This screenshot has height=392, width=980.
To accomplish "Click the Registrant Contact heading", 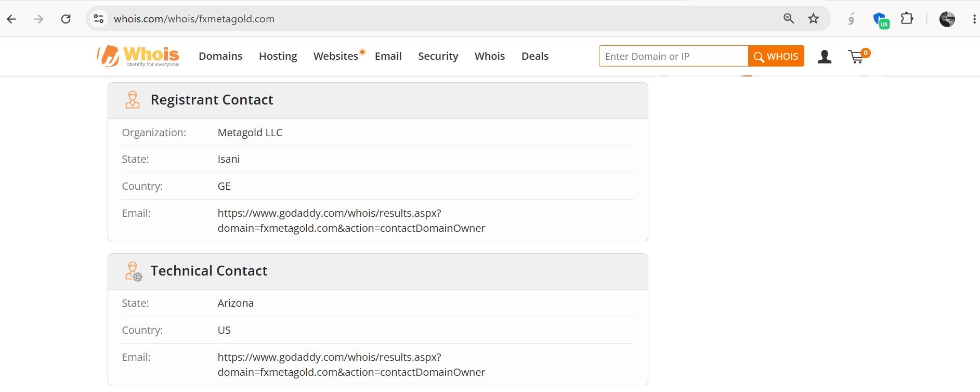I will (212, 100).
